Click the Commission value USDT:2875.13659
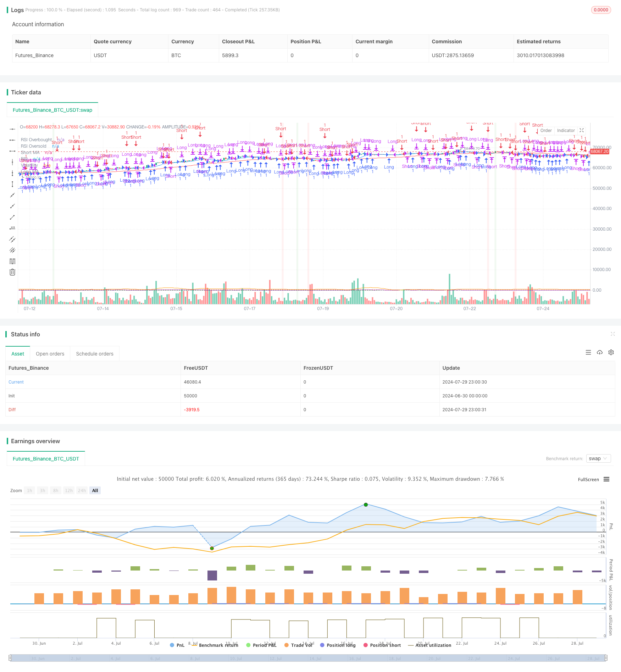621x672 pixels. click(x=453, y=55)
